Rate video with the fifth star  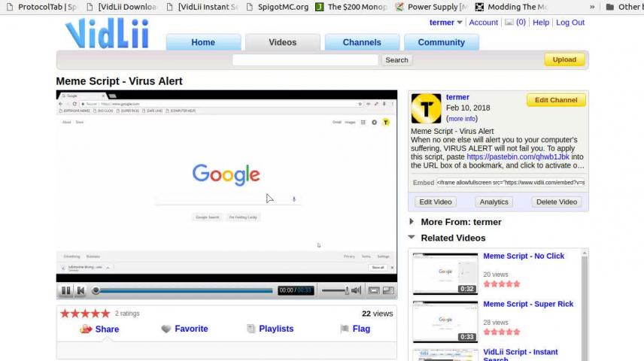(105, 314)
